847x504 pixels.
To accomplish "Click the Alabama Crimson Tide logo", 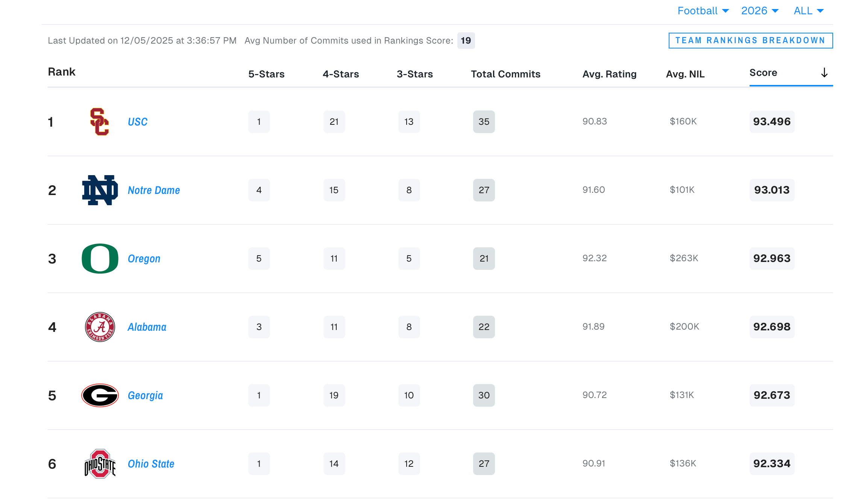I will coord(100,327).
